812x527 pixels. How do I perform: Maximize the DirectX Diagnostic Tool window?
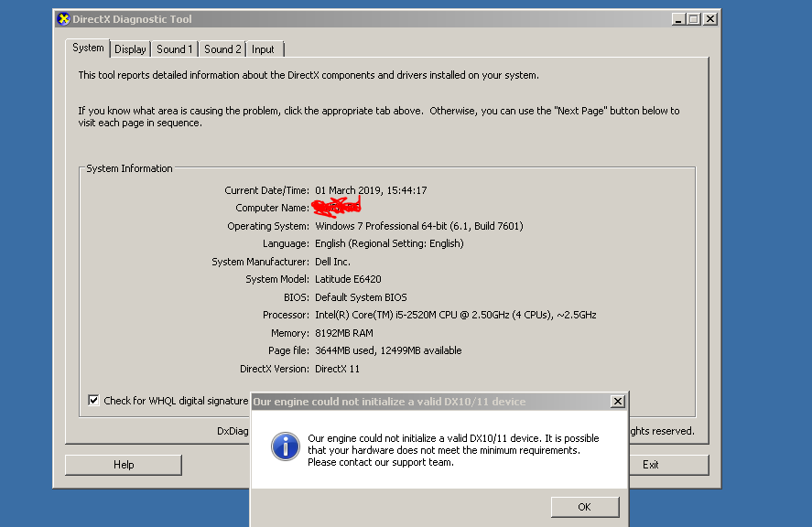(694, 19)
